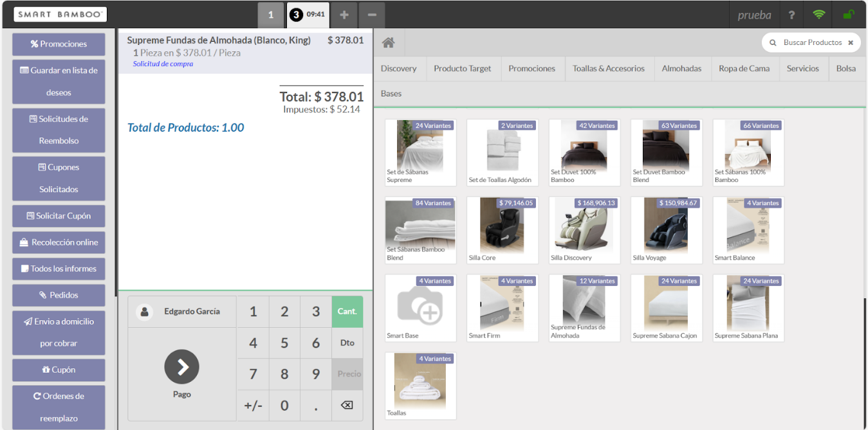Viewport: 868px width, 430px height.
Task: Click numpad key 9
Action: [316, 374]
